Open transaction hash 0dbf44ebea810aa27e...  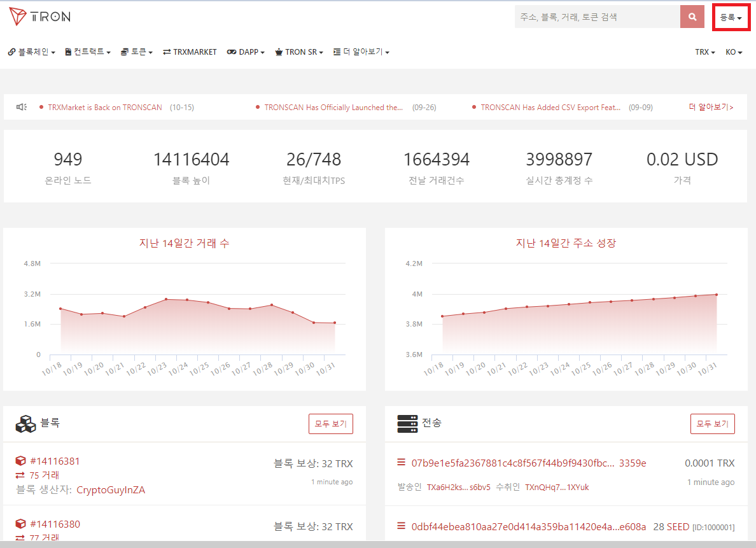(528, 527)
